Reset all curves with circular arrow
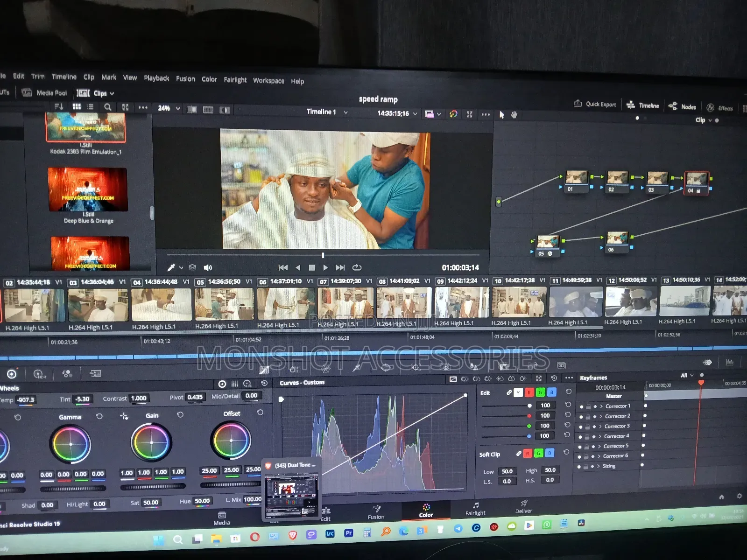747x560 pixels. (x=554, y=378)
